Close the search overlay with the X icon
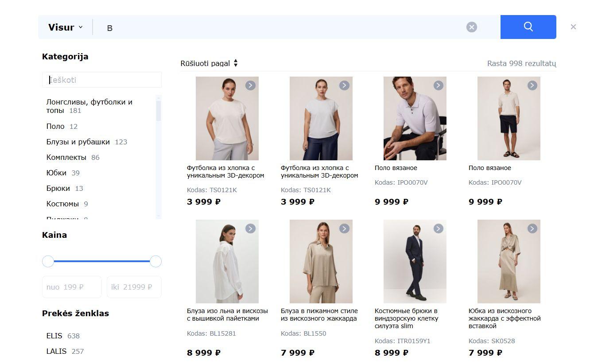This screenshot has width=594, height=364. point(573,27)
